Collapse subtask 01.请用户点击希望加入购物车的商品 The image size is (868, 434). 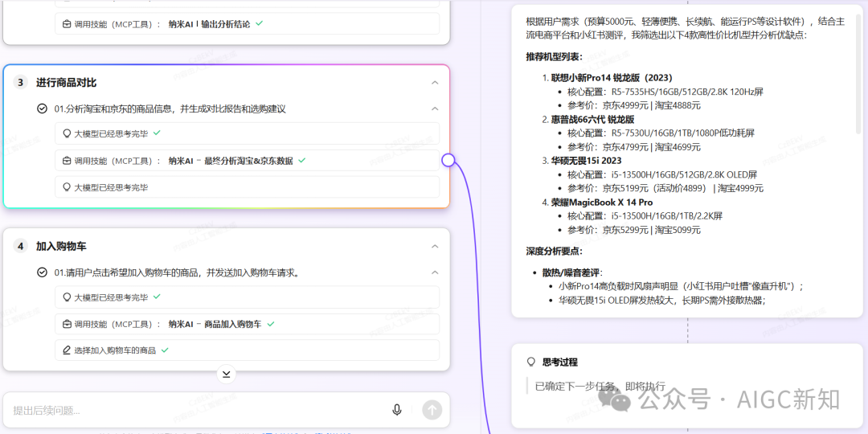pyautogui.click(x=435, y=272)
